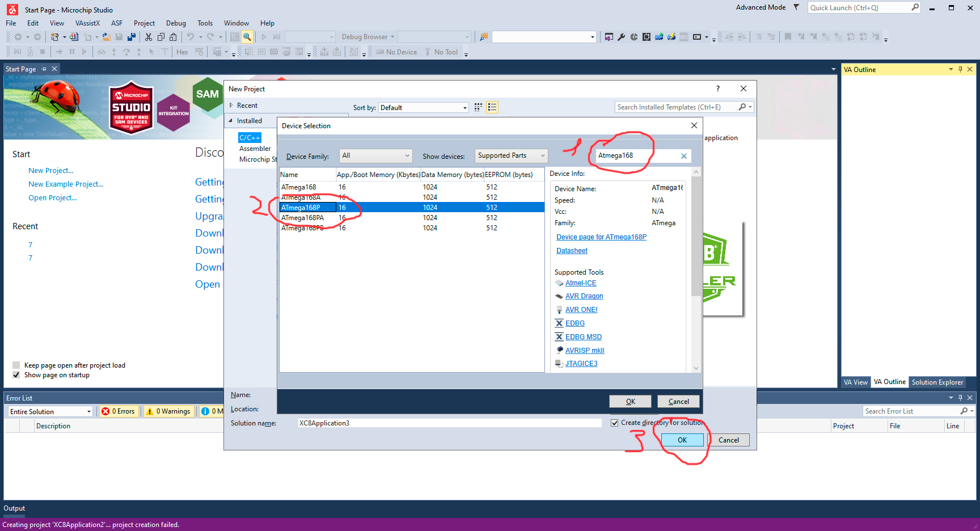Screen dimensions: 980x531
Task: Open the ASF menu
Action: click(x=117, y=23)
